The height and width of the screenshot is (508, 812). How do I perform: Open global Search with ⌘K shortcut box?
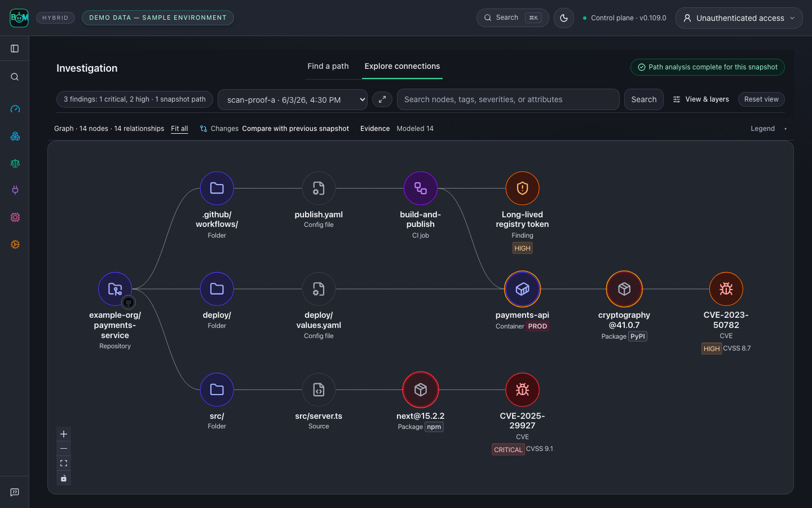[513, 18]
